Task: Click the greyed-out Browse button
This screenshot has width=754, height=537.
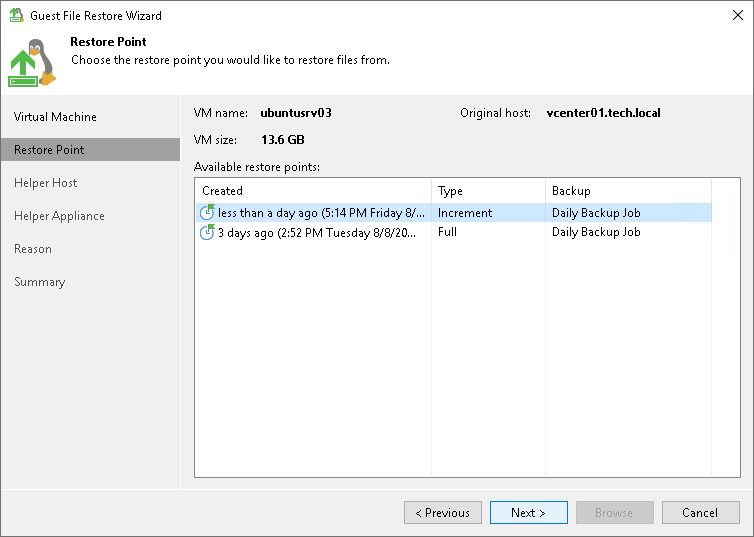Action: 614,512
